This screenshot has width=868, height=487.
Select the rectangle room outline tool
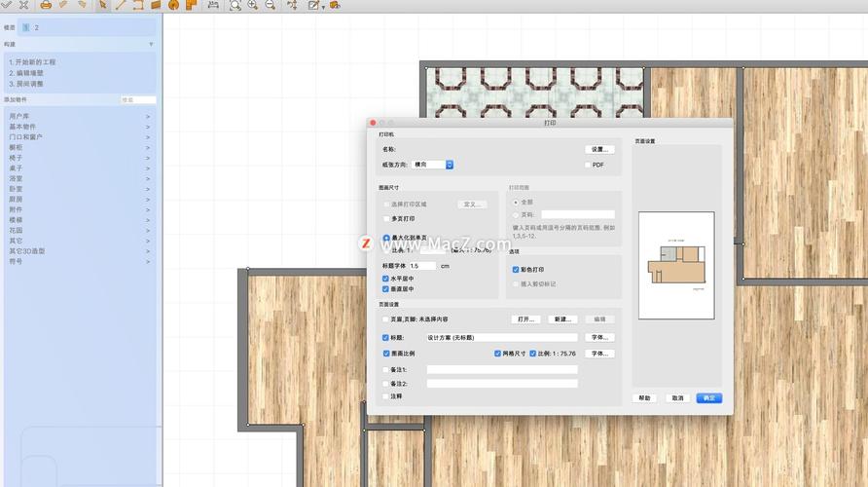[138, 5]
